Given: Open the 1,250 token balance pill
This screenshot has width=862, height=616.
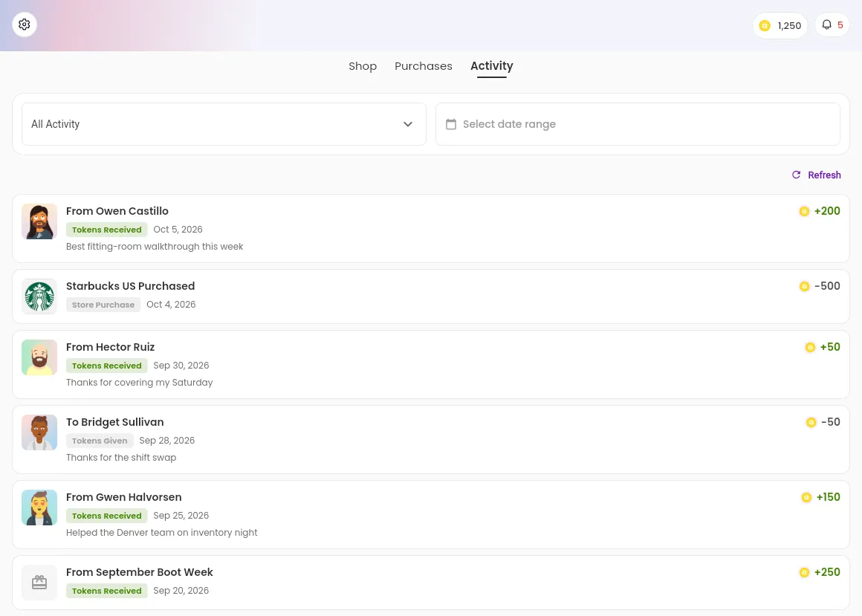Looking at the screenshot, I should tap(780, 26).
